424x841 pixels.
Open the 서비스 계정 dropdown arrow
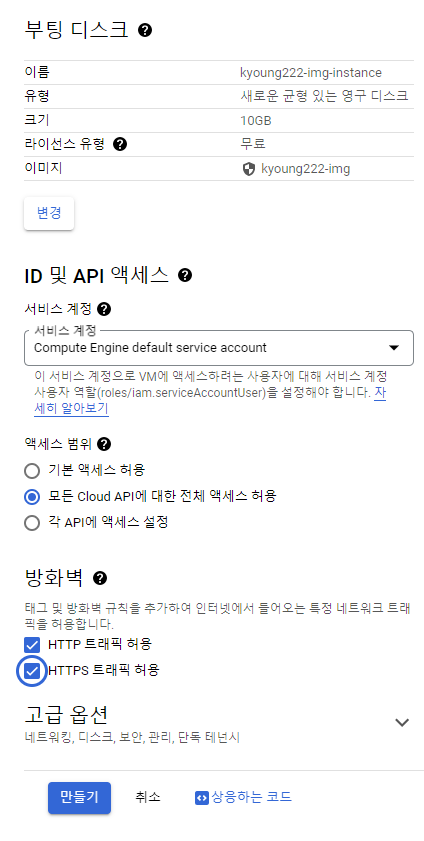pos(394,348)
